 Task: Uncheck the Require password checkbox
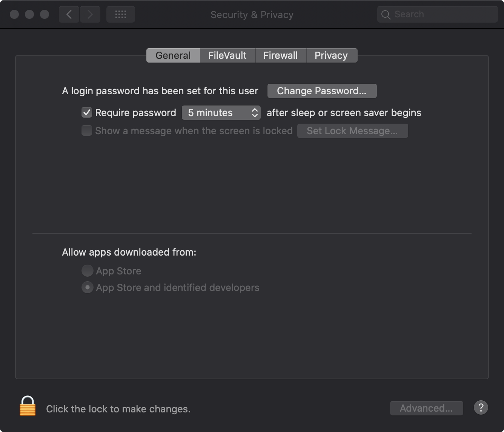pyautogui.click(x=87, y=112)
